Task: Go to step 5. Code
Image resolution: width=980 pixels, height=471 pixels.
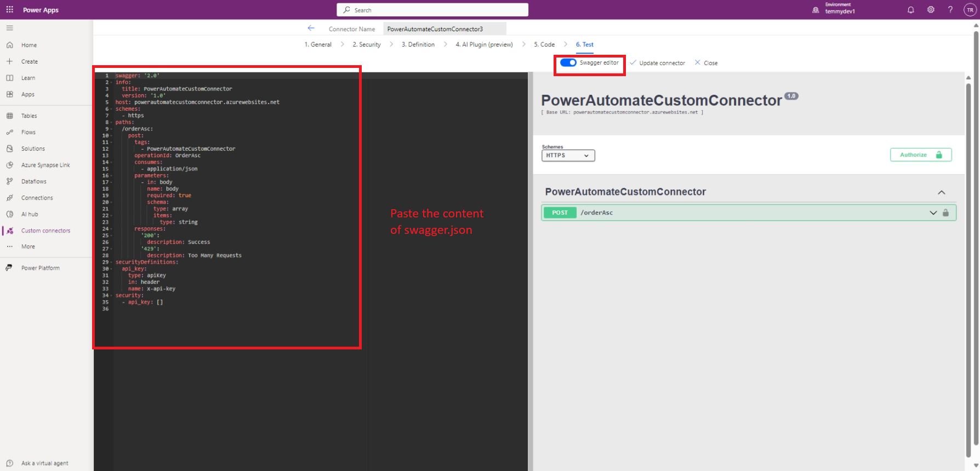Action: click(544, 44)
